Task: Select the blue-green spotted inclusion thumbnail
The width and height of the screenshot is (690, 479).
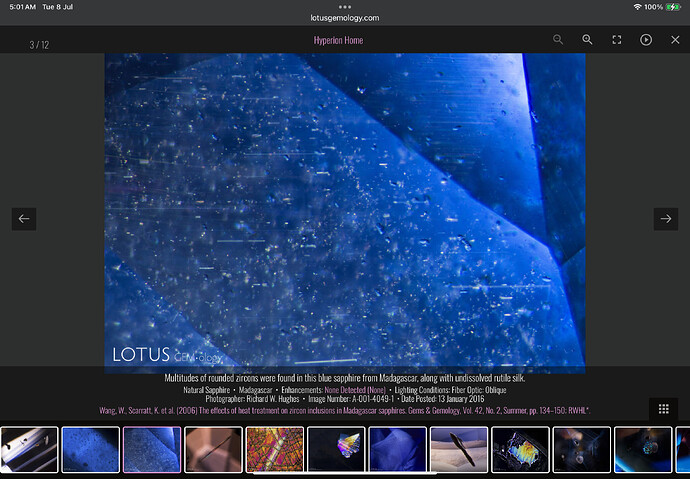Action: (643, 450)
